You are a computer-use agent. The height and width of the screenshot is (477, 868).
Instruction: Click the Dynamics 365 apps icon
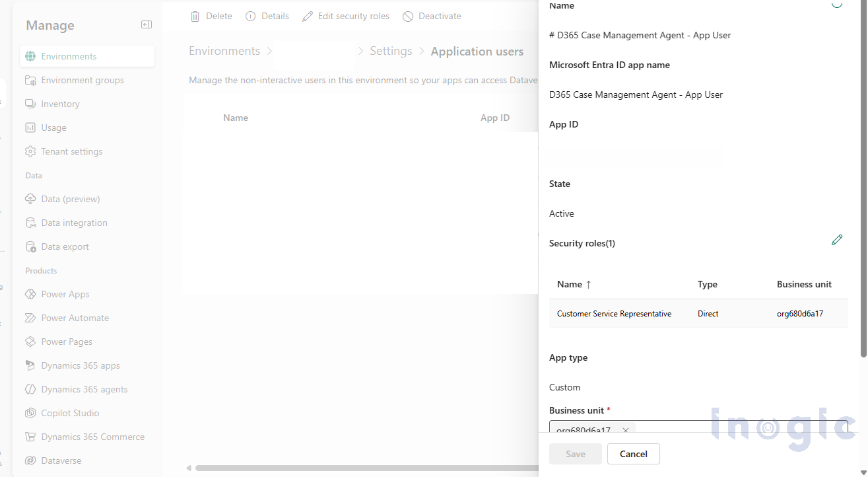pos(30,365)
